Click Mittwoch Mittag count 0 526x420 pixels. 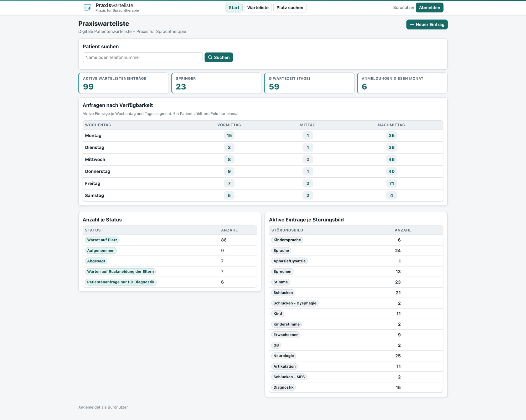click(308, 159)
